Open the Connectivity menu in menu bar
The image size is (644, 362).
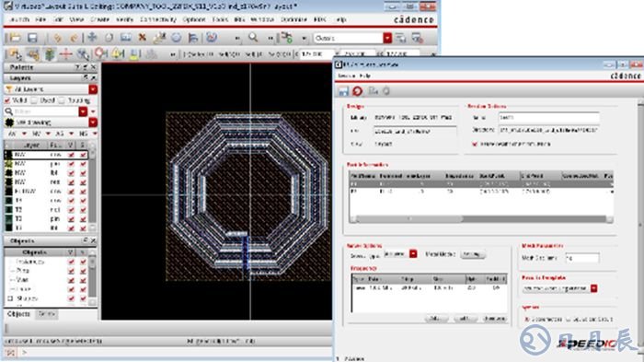(158, 19)
